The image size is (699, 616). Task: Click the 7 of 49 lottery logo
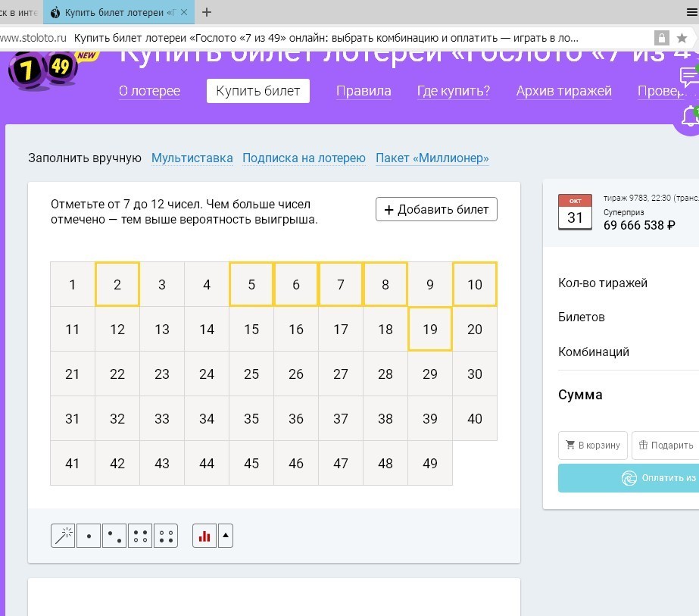pyautogui.click(x=43, y=70)
